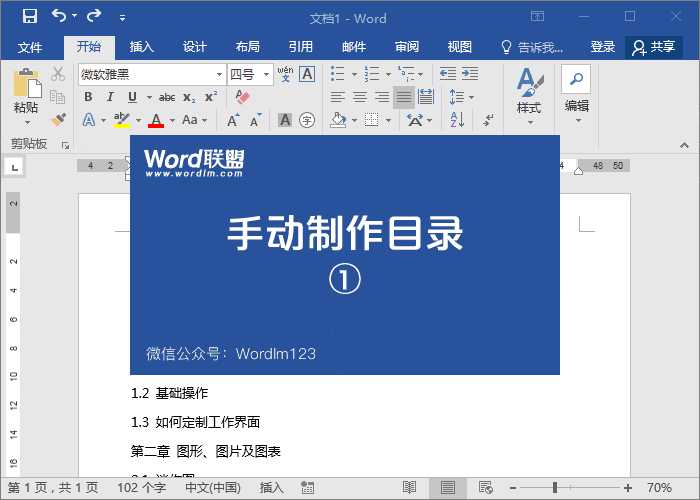700x500 pixels.
Task: Switch to the 插入 ribbon tab
Action: pyautogui.click(x=142, y=47)
